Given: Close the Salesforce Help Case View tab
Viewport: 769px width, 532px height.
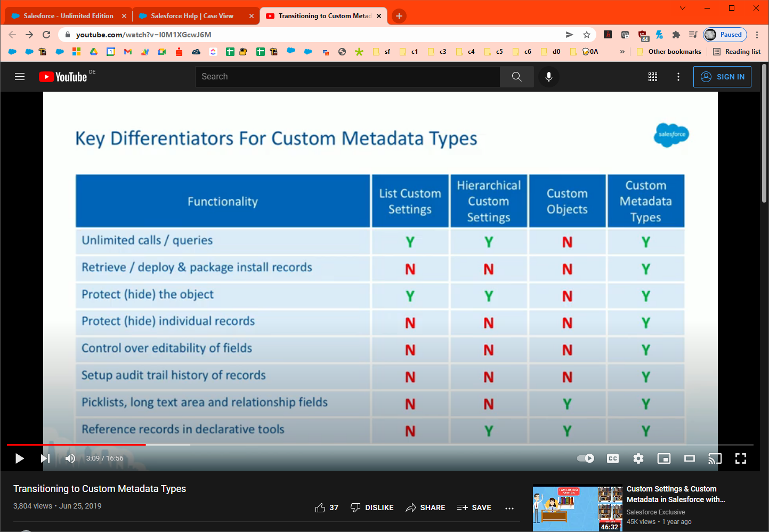Looking at the screenshot, I should coord(252,16).
